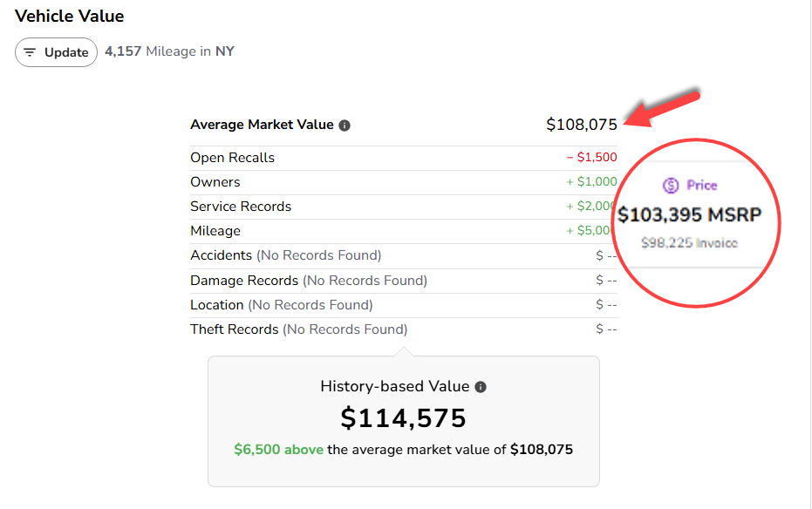Click the $114,575 history-based value
This screenshot has width=812, height=509.
(x=404, y=418)
